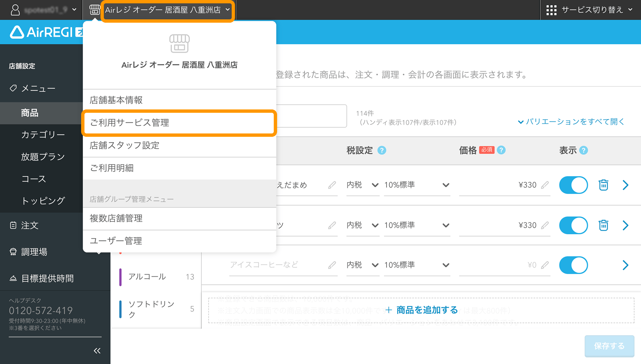Edit the name pencil in second product row
This screenshot has height=364, width=641.
coord(332,225)
